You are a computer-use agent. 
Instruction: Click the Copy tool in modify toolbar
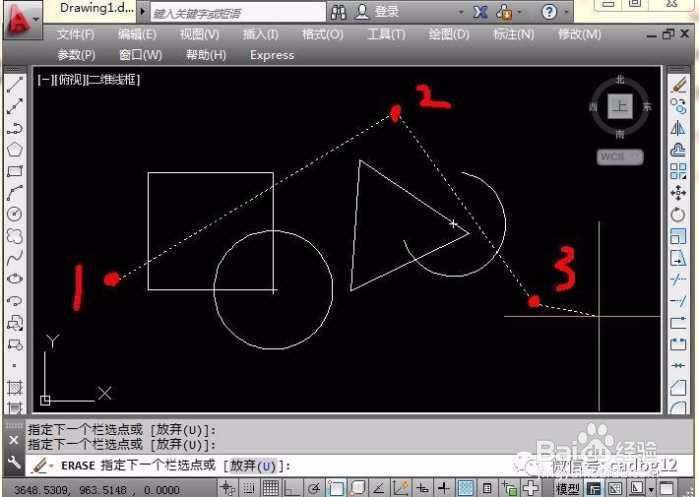[678, 107]
